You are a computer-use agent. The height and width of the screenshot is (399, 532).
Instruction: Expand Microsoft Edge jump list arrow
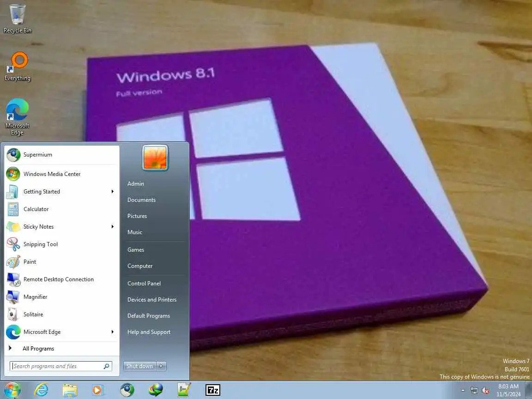click(113, 332)
